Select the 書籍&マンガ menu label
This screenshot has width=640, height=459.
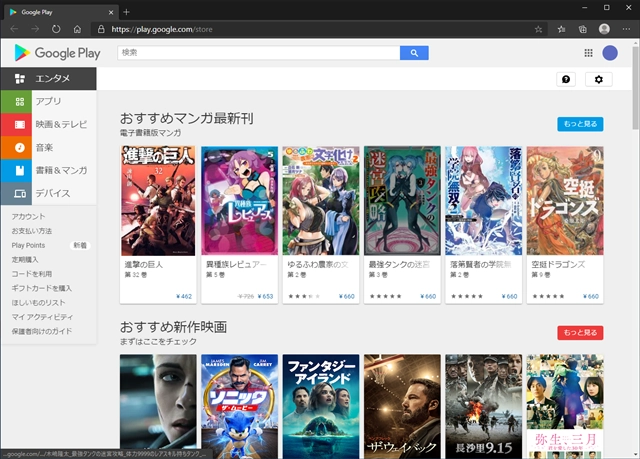[61, 170]
